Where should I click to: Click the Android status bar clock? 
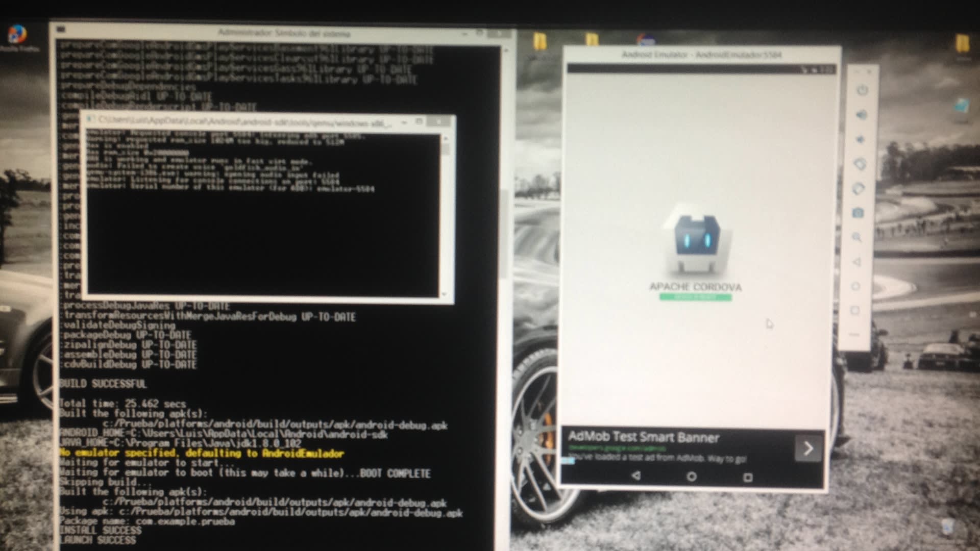[x=827, y=69]
